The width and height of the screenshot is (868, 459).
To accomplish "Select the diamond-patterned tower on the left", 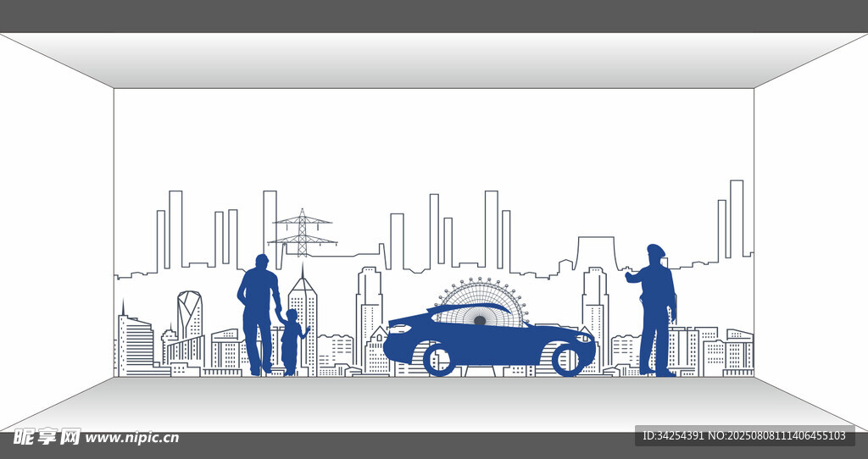I will point(189,313).
